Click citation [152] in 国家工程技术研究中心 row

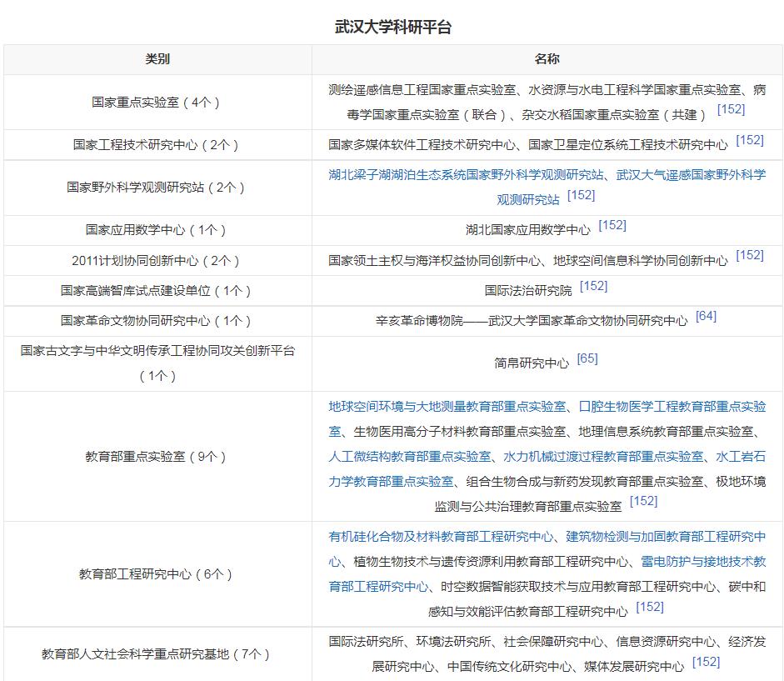tap(750, 140)
